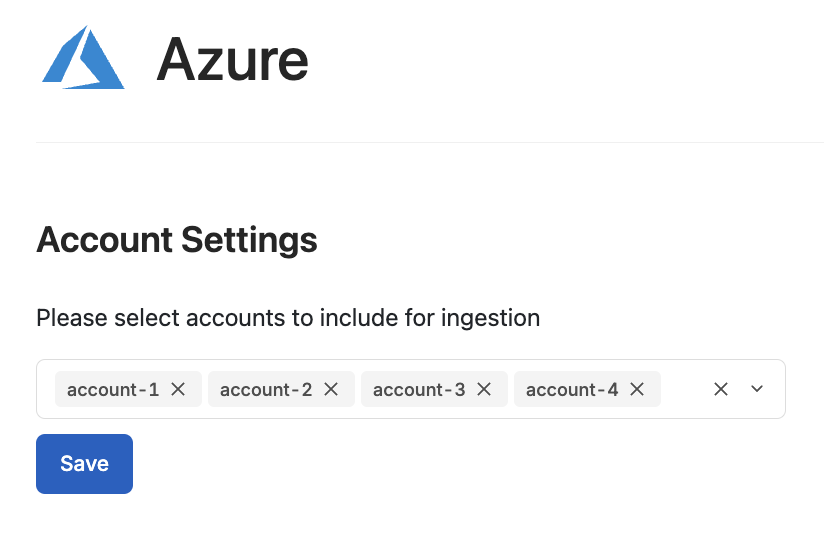Clear all selected accounts with the X

point(721,389)
